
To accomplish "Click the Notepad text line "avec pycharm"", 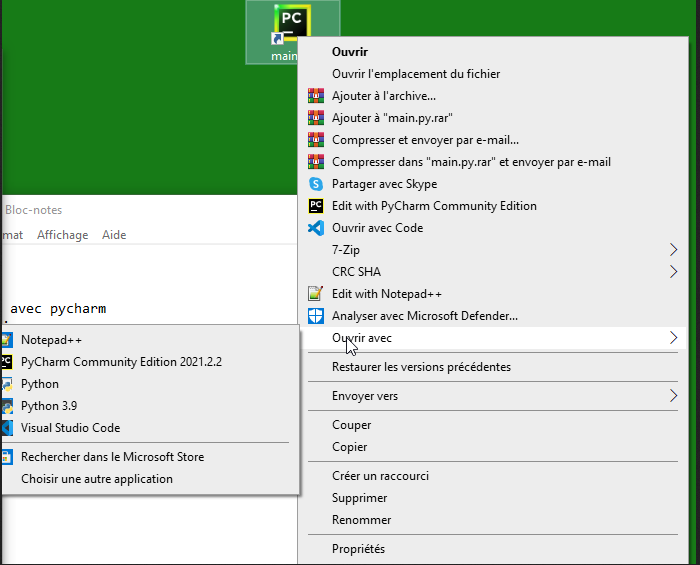I will (57, 308).
